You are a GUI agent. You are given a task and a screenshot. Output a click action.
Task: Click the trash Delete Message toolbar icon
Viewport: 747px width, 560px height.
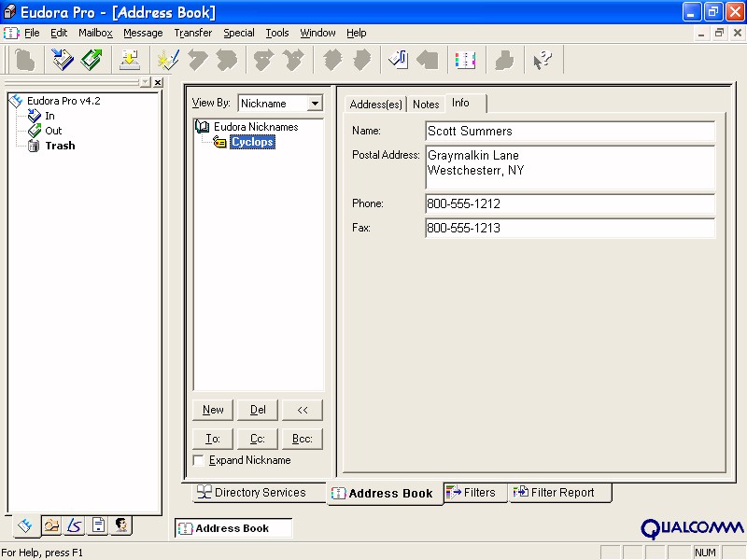(x=24, y=60)
